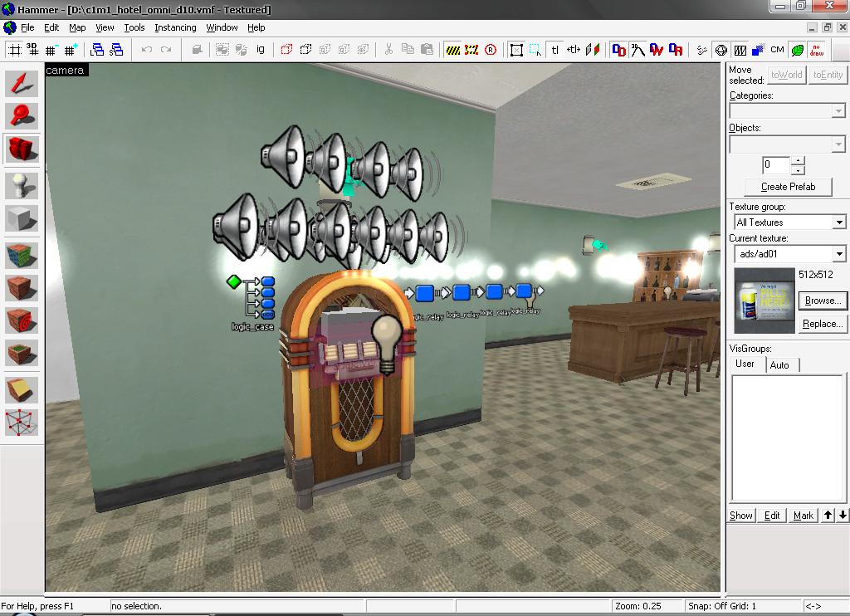
Task: Select the Apply Decals tool
Action: (22, 320)
